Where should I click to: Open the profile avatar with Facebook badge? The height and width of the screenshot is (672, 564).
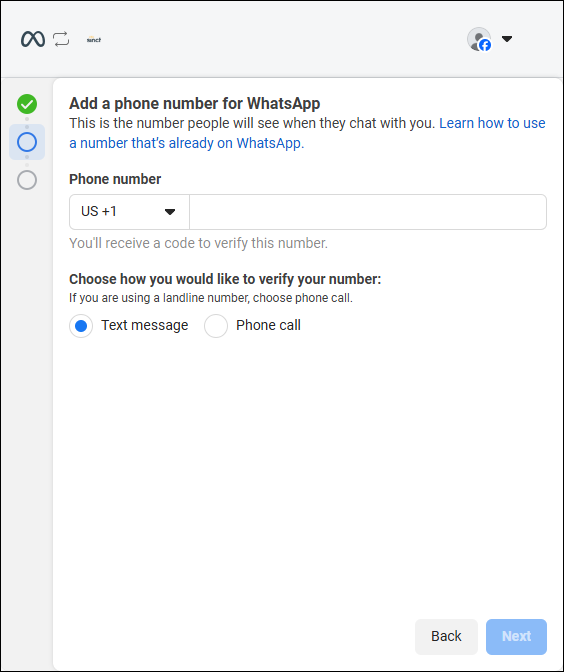[x=479, y=39]
